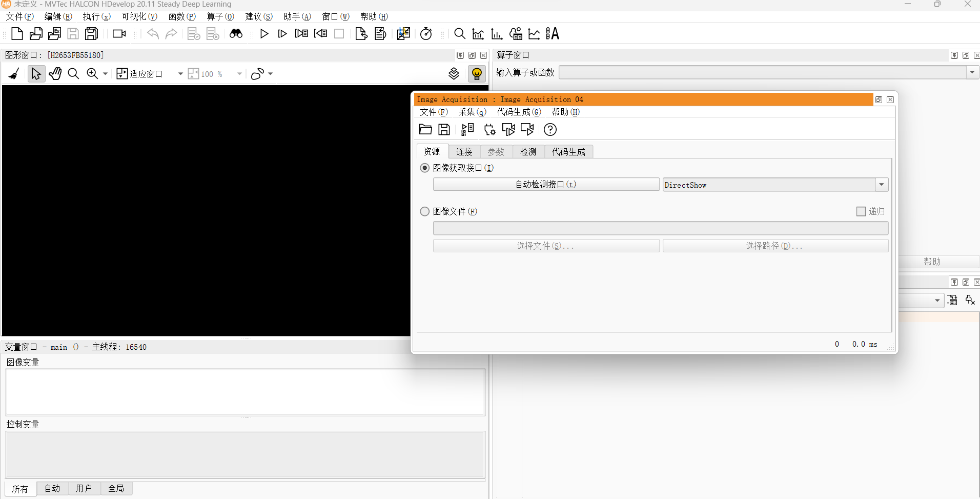The image size is (980, 499).
Task: Enable the 递归 checkbox
Action: (861, 211)
